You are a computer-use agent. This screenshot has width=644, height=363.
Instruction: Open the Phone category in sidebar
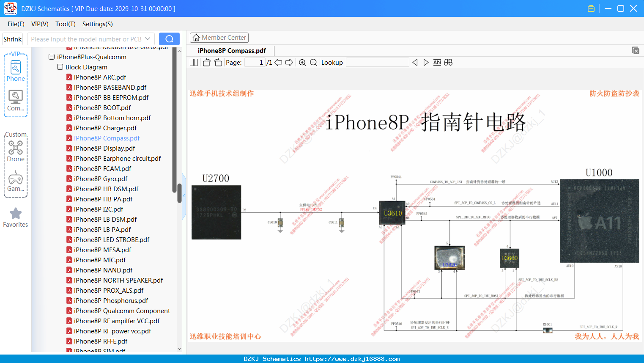pos(16,71)
